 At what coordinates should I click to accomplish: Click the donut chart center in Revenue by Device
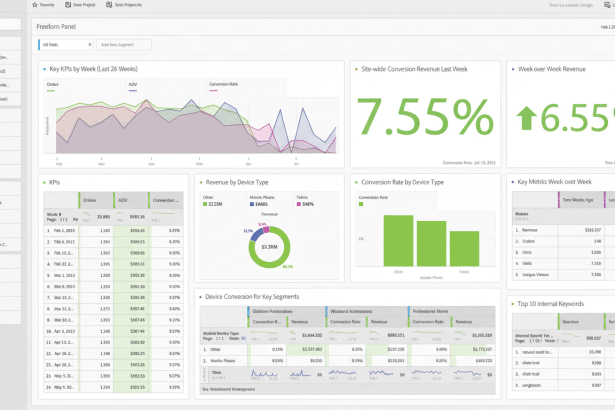tap(269, 246)
